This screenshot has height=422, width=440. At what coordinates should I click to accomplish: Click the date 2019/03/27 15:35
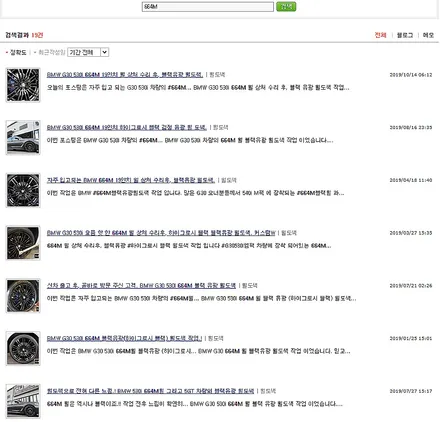click(x=411, y=233)
